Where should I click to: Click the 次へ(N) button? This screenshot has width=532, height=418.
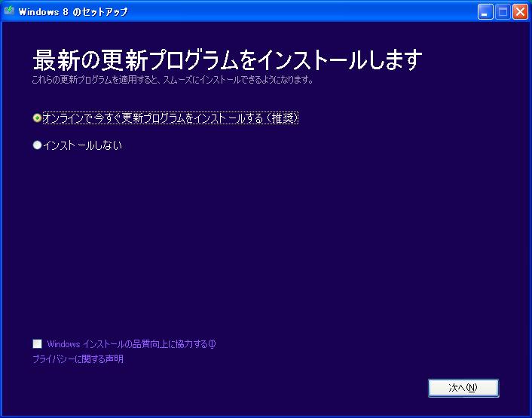click(x=463, y=388)
